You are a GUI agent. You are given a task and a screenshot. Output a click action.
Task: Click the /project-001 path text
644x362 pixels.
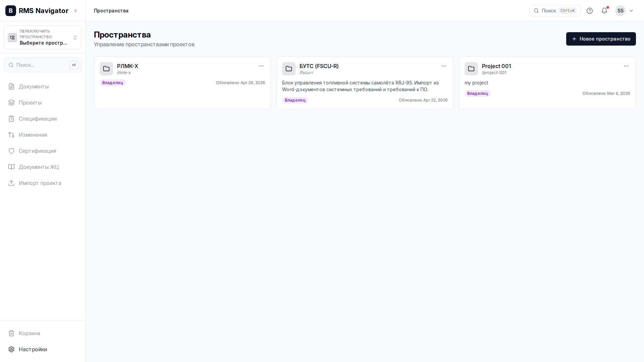point(494,73)
